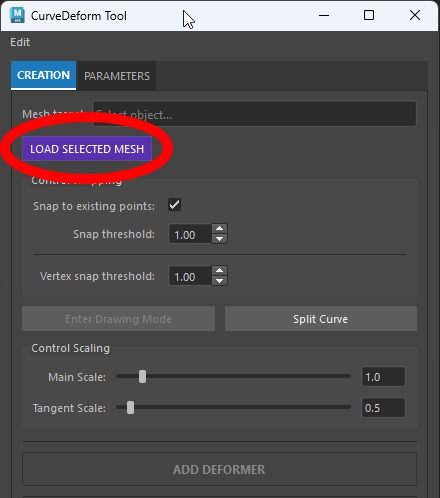Click the Tangent Scale value box

383,408
